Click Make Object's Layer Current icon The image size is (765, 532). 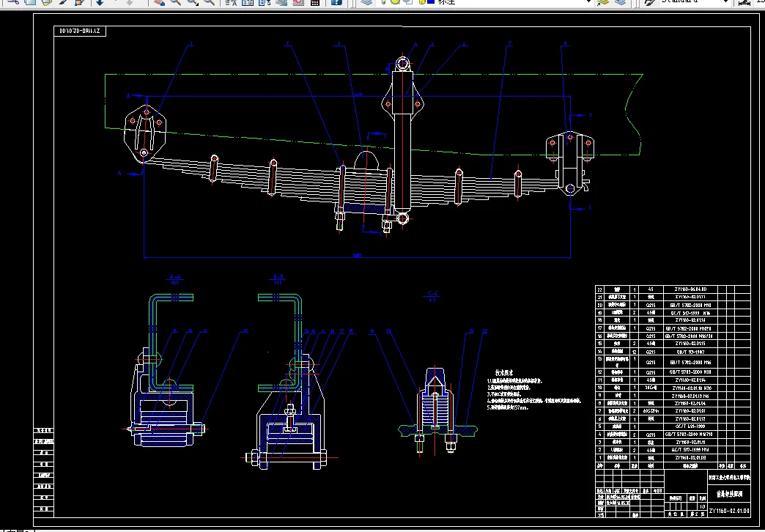point(603,2)
